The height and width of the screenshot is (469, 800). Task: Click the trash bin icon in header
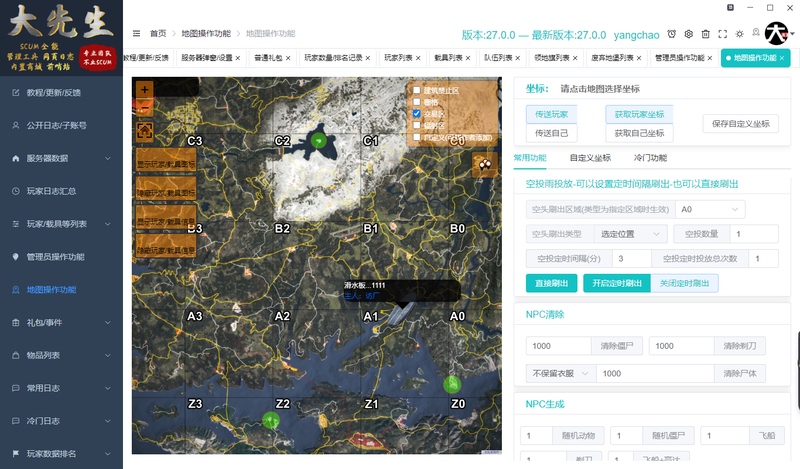[x=706, y=34]
